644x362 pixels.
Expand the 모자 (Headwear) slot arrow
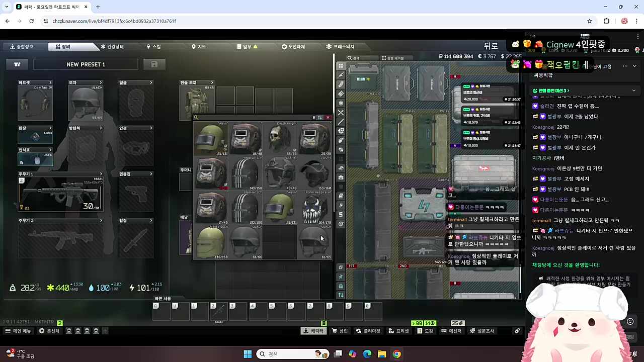click(x=101, y=82)
